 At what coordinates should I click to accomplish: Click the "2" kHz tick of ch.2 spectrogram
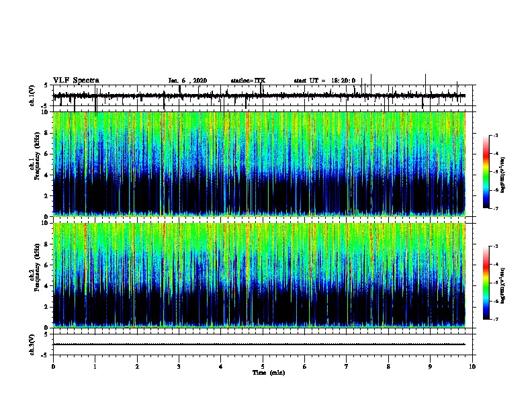click(48, 307)
